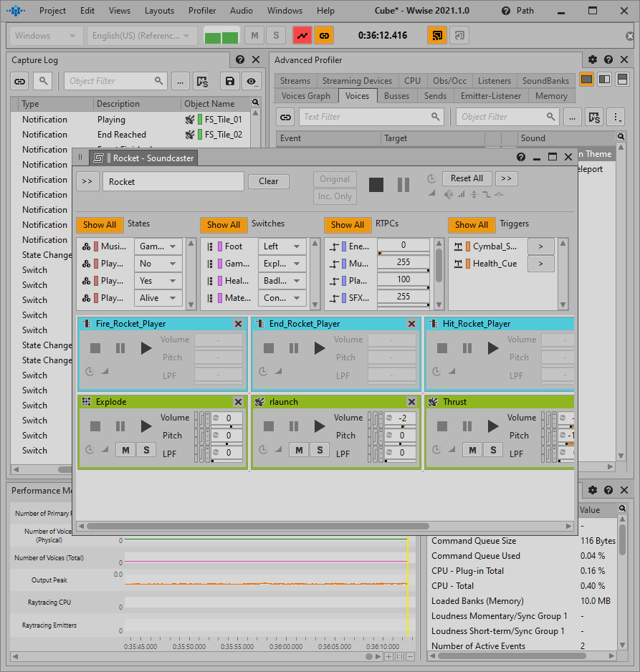Screen dimensions: 640x672
Task: Click the Capture Log save icon
Action: pyautogui.click(x=229, y=81)
